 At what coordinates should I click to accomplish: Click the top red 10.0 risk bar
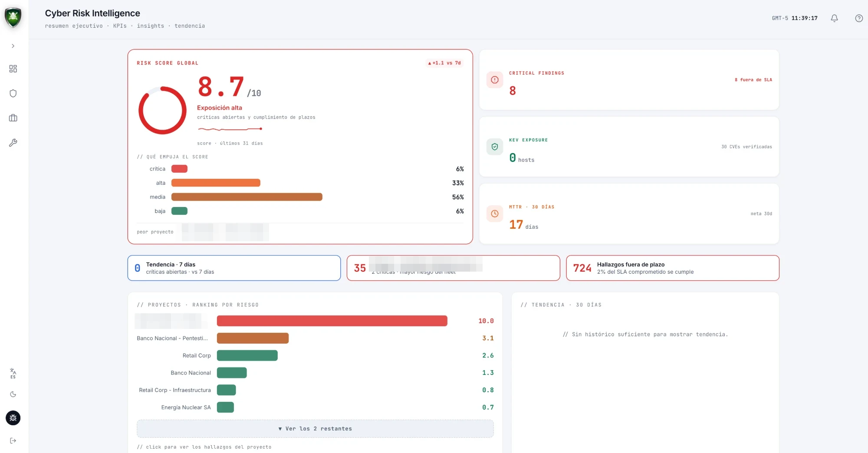coord(332,321)
